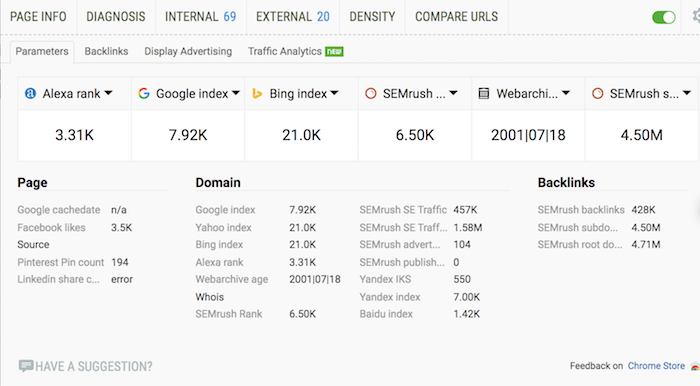The width and height of the screenshot is (700, 386).
Task: Click the Alexa rank logo icon
Action: pyautogui.click(x=30, y=93)
